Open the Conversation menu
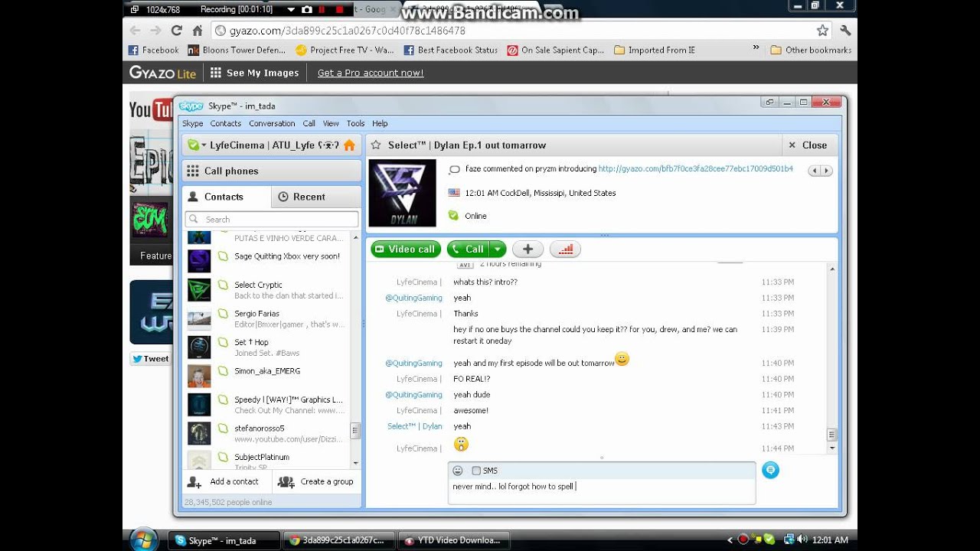The image size is (980, 551). [x=272, y=123]
